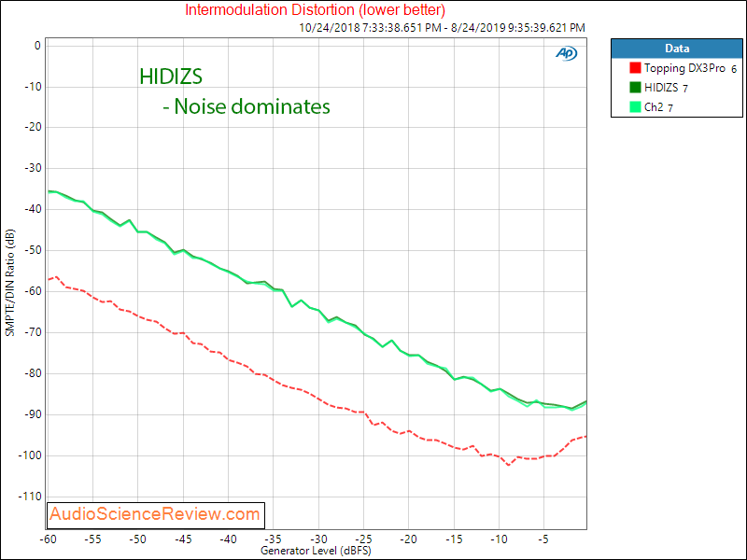Screen dimensions: 747x560
Task: Select the Ch2 legend entry label
Action: [654, 107]
